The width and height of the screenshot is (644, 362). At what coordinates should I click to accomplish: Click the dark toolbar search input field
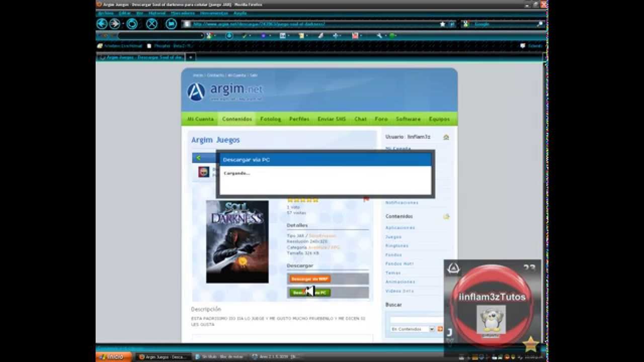161,36
